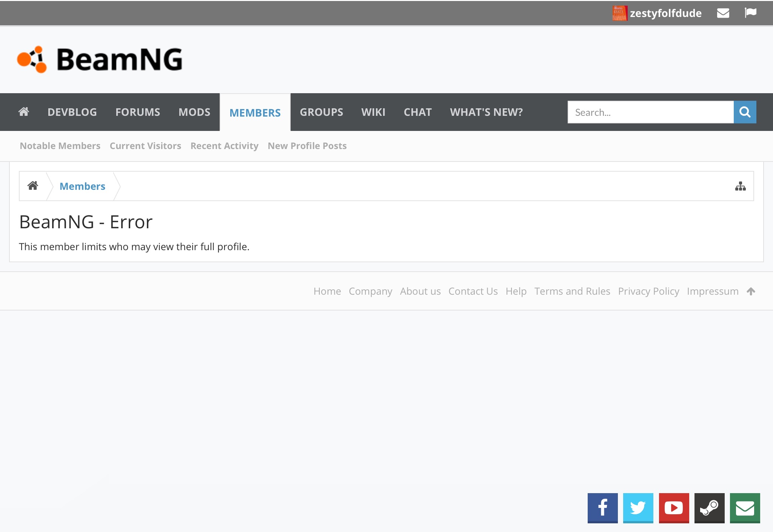Viewport: 773px width, 532px height.
Task: Open Notable Members link
Action: 60,146
